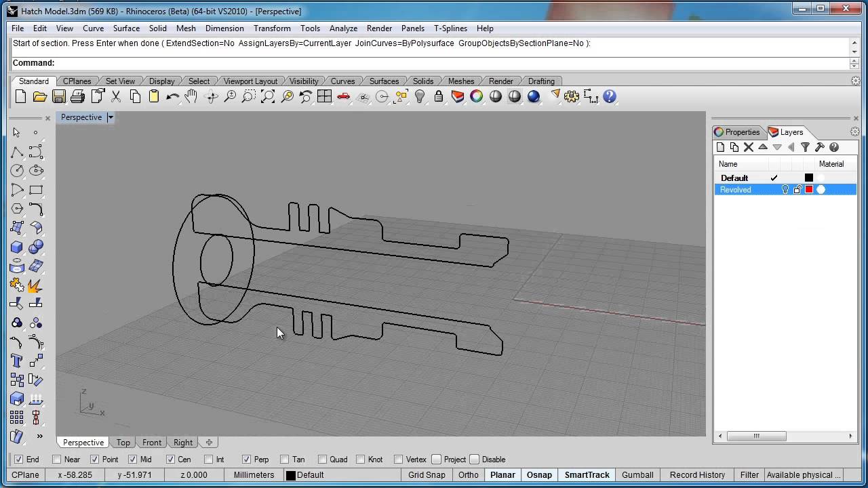This screenshot has height=488, width=868.
Task: Toggle Planar in status bar
Action: coord(502,475)
